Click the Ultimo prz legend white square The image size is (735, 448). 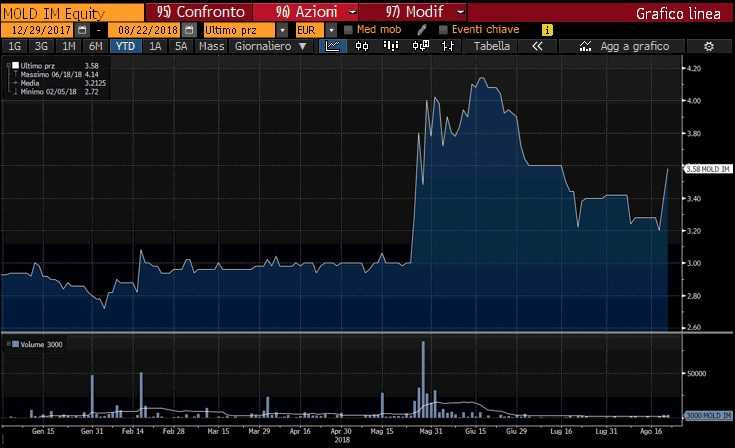click(15, 66)
